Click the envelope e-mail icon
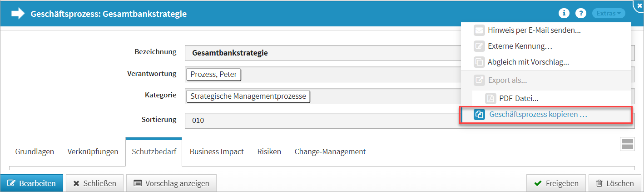 (x=479, y=30)
